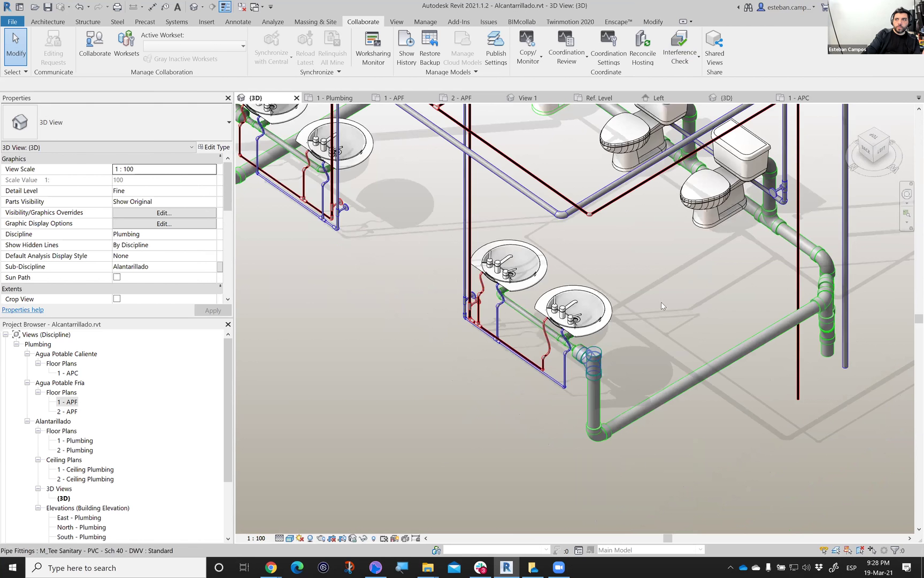The height and width of the screenshot is (578, 924).
Task: Collapse the Agua Potable Fría tree node
Action: [x=27, y=383]
